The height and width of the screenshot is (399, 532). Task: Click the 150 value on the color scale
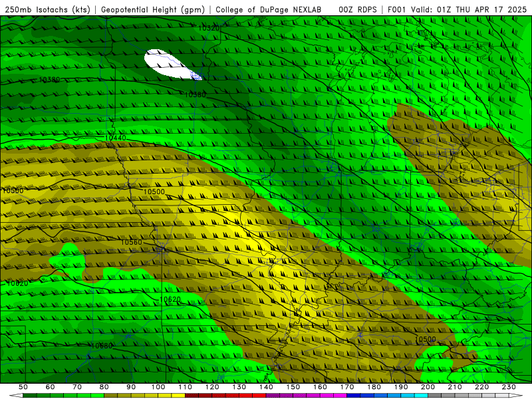point(293,387)
